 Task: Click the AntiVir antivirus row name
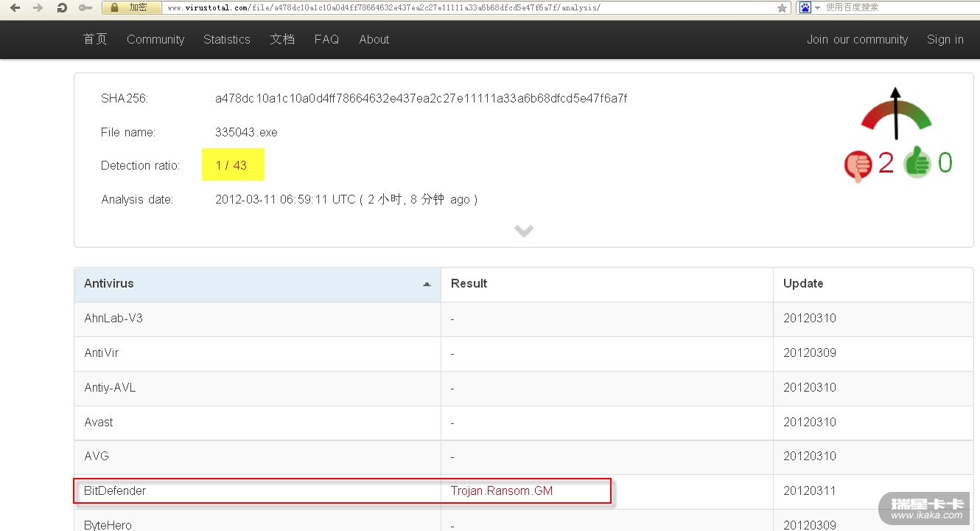[x=102, y=353]
